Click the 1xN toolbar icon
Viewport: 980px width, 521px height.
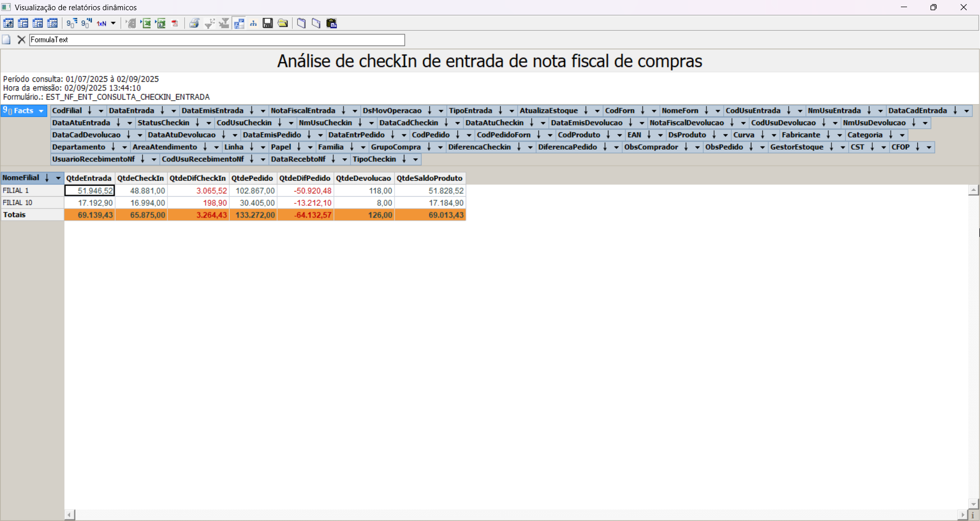click(102, 23)
